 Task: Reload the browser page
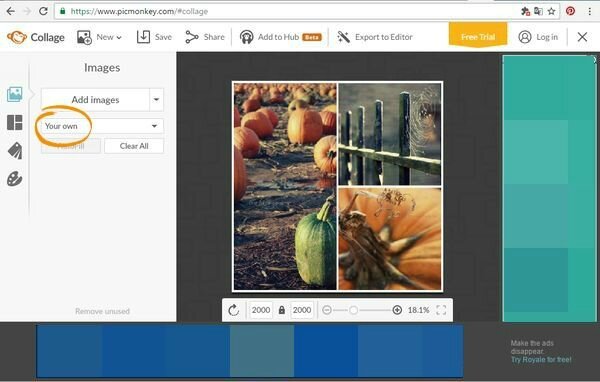click(x=43, y=11)
